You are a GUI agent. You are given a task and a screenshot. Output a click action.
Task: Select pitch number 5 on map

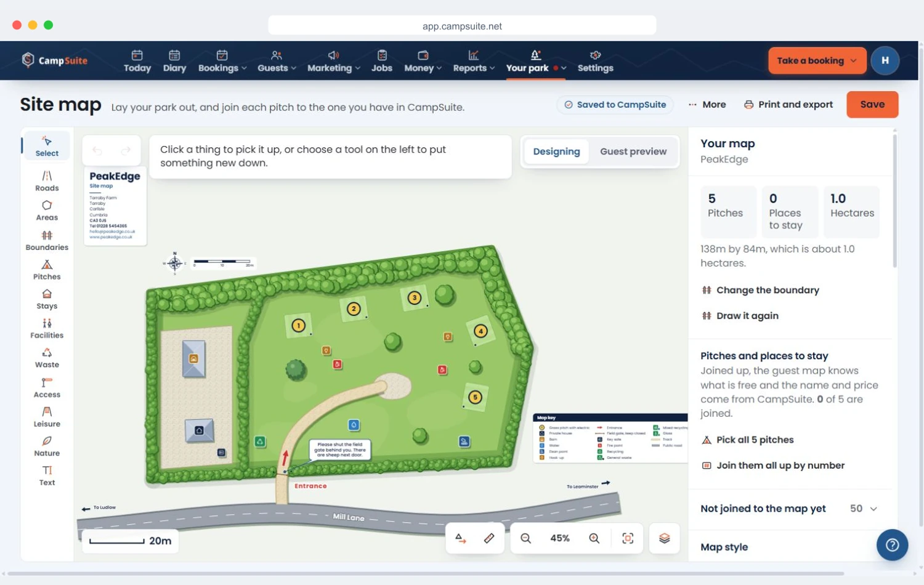pyautogui.click(x=474, y=397)
